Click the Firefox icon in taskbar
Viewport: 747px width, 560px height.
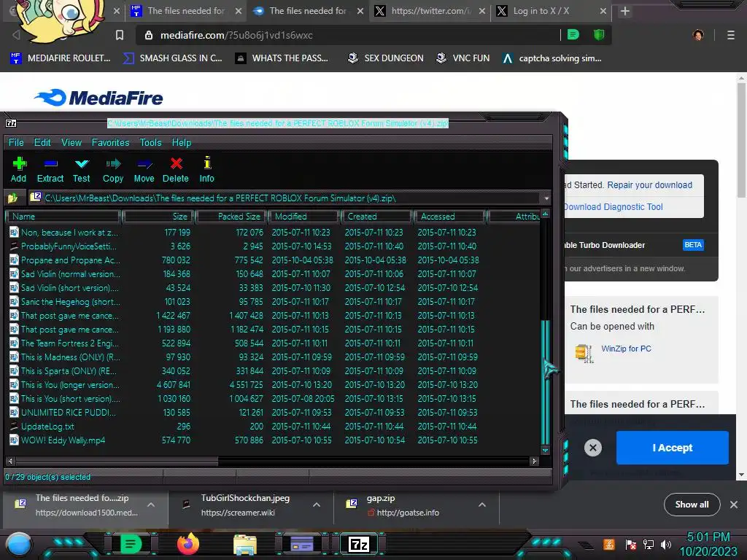[188, 544]
